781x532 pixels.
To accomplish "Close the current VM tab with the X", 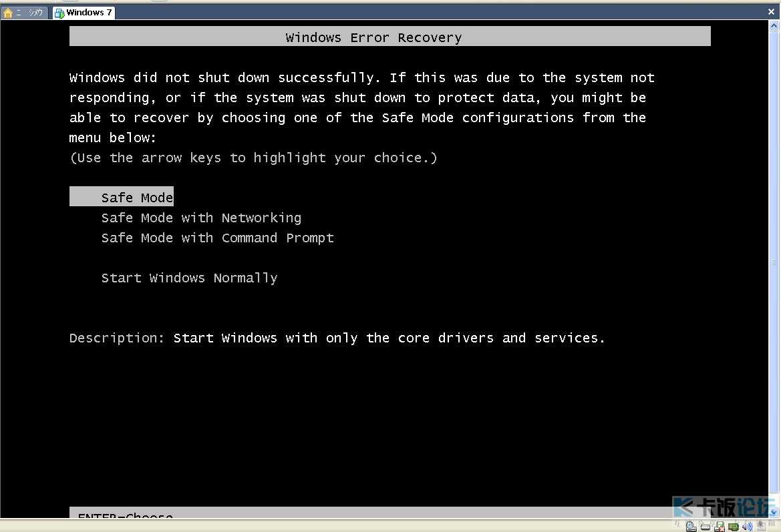I will tap(771, 11).
